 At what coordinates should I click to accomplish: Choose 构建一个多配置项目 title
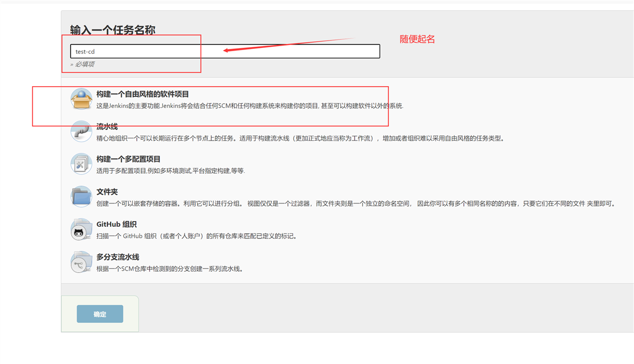pos(128,159)
